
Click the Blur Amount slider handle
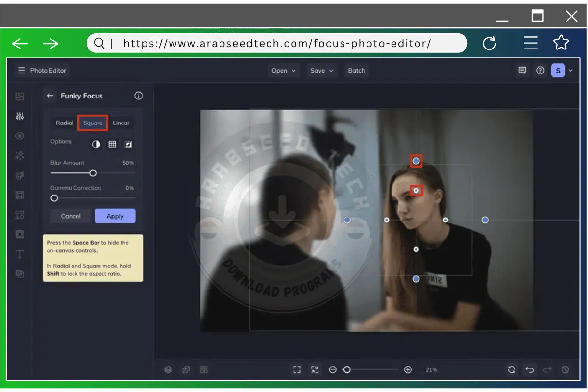click(93, 173)
